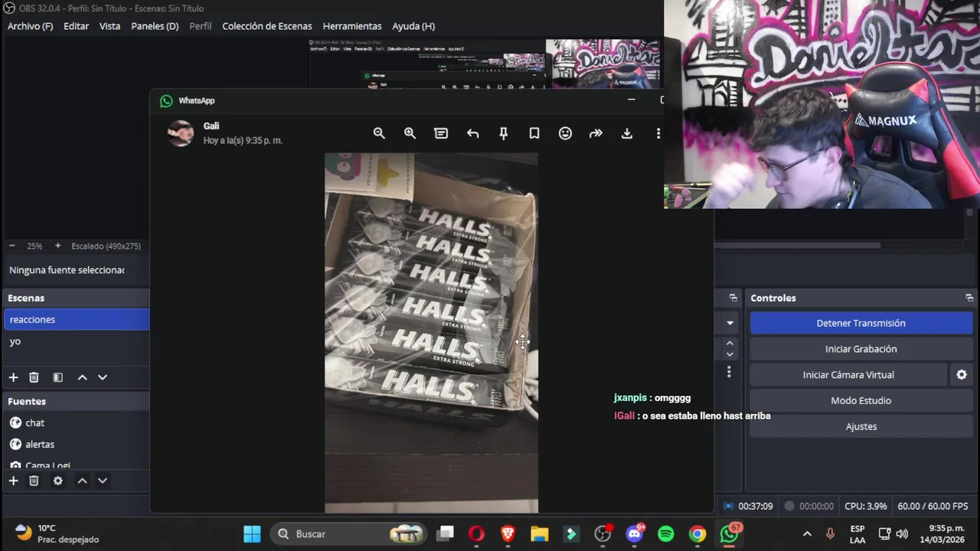Open Task View on taskbar
Viewport: 980px width, 551px height.
(x=446, y=534)
